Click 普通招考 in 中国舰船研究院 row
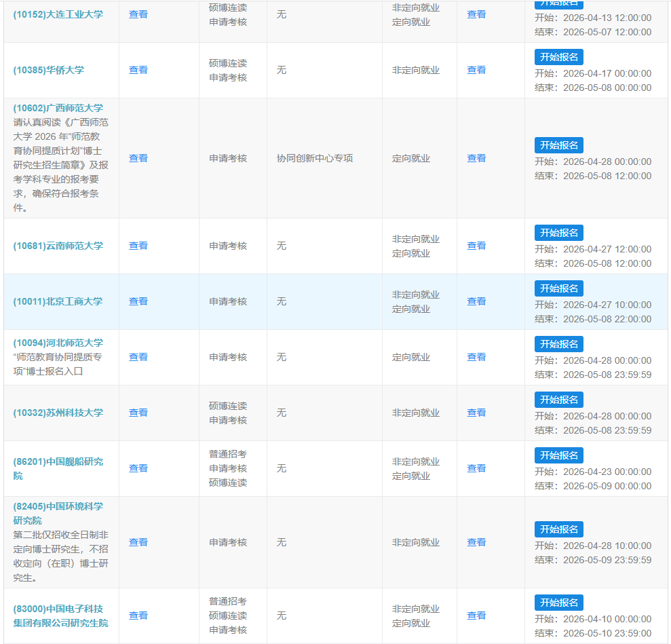Image resolution: width=671 pixels, height=644 pixels. [228, 455]
